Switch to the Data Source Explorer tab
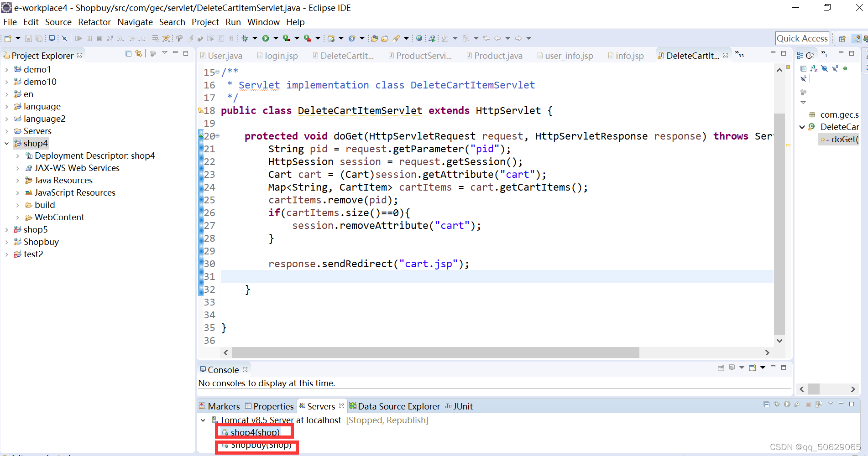Viewport: 868px width, 456px height. pyautogui.click(x=398, y=406)
